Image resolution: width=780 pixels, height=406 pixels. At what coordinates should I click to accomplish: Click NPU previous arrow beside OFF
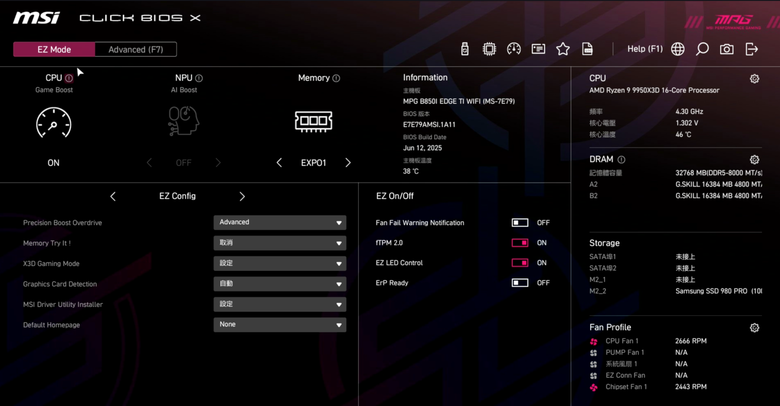[x=149, y=163]
